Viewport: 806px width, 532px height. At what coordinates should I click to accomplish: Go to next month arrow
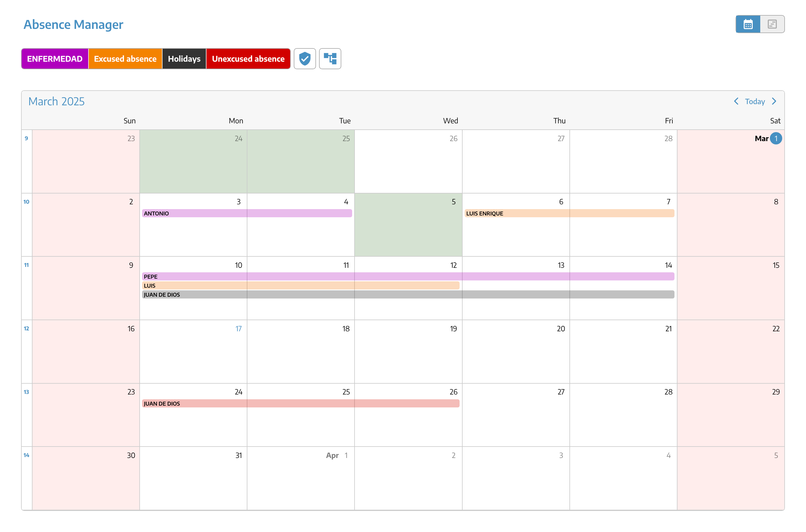pos(774,101)
